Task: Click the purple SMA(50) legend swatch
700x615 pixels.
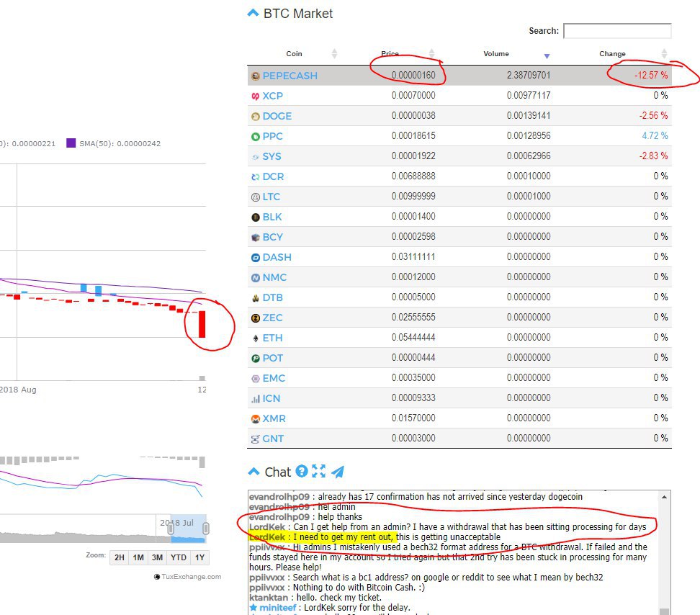Action: [71, 143]
